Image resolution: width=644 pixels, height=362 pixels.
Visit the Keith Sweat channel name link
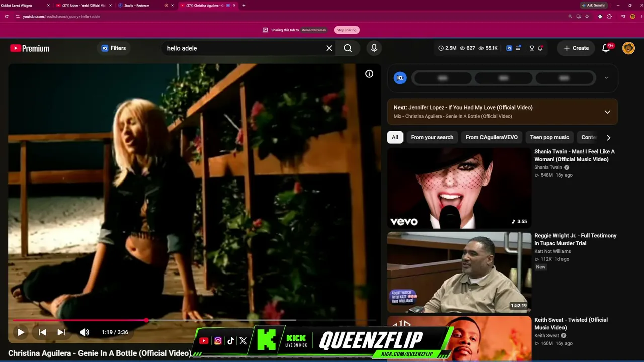click(x=547, y=335)
